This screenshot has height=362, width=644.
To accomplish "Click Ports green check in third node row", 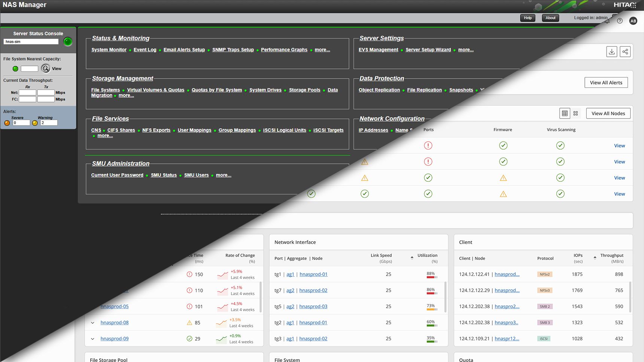I will [428, 178].
